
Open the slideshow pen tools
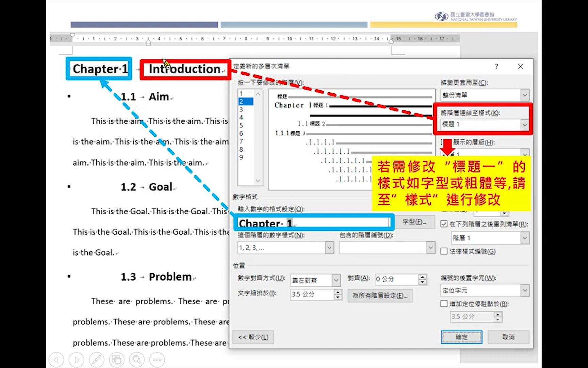tap(97, 359)
